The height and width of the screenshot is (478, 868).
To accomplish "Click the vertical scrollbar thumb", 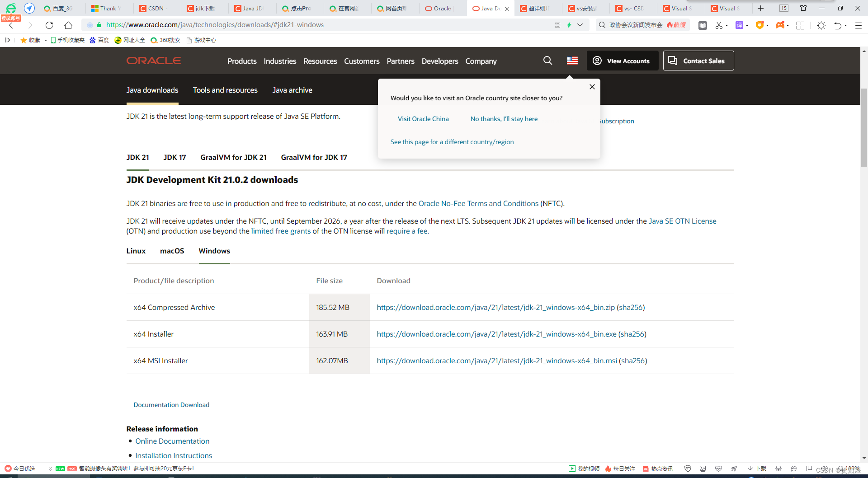I will click(864, 127).
